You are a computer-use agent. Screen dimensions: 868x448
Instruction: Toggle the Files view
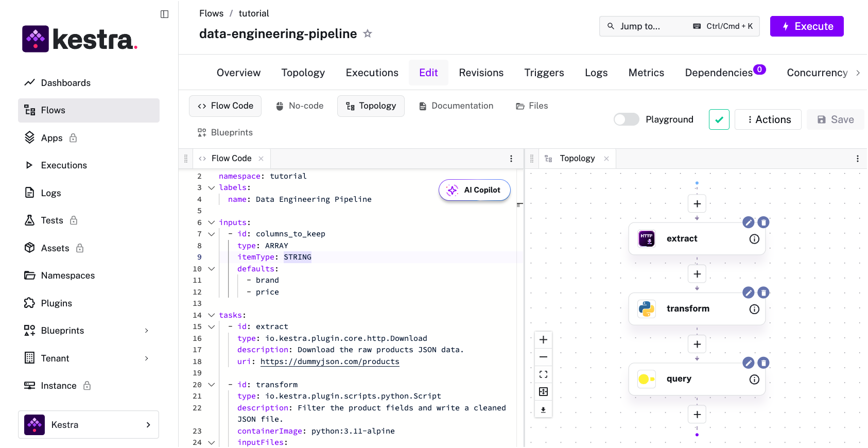[x=531, y=106]
